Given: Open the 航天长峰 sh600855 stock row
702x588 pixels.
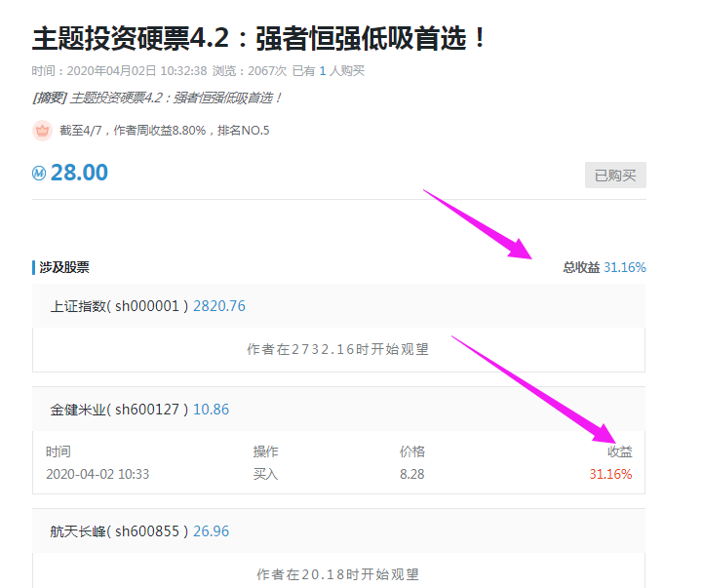Looking at the screenshot, I should 338,531.
